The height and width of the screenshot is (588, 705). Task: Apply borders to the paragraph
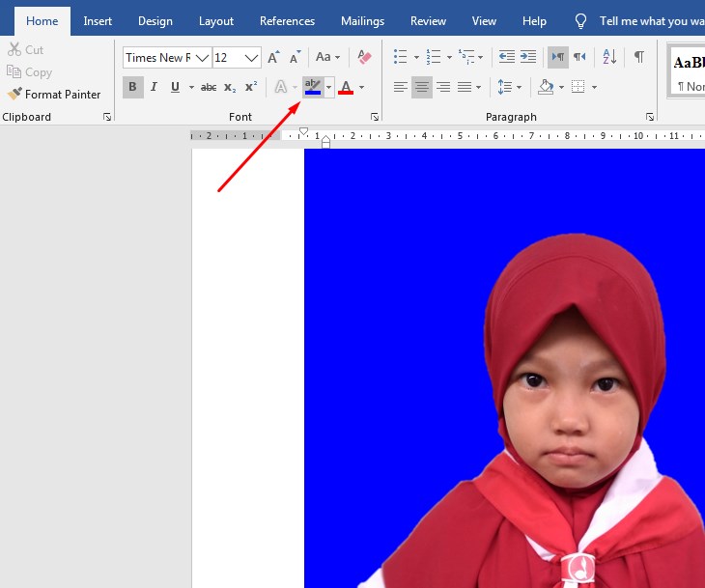578,86
